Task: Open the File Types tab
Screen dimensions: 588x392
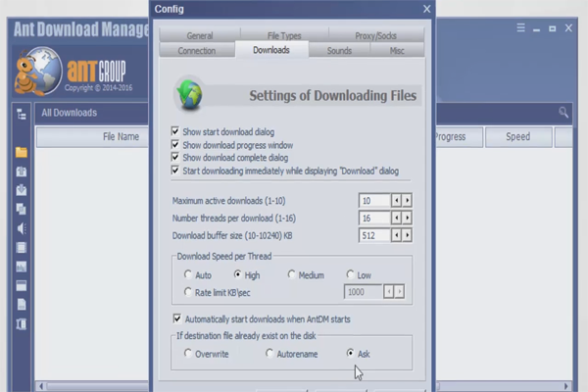Action: [x=284, y=35]
